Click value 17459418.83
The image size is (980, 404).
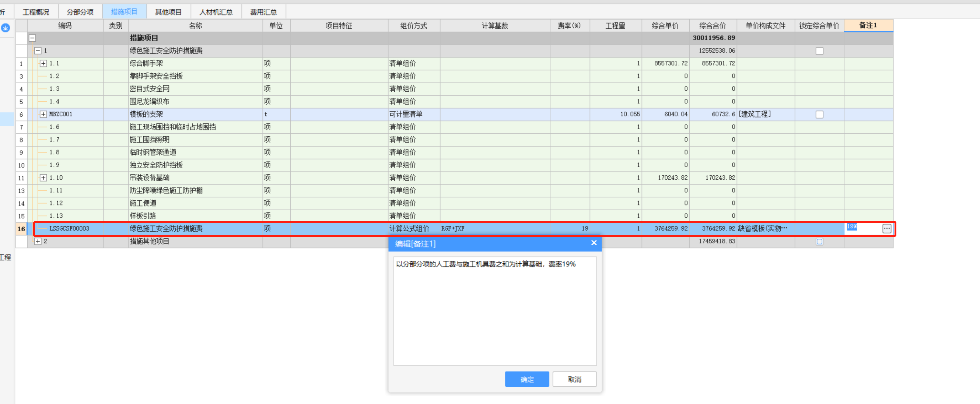[717, 242]
